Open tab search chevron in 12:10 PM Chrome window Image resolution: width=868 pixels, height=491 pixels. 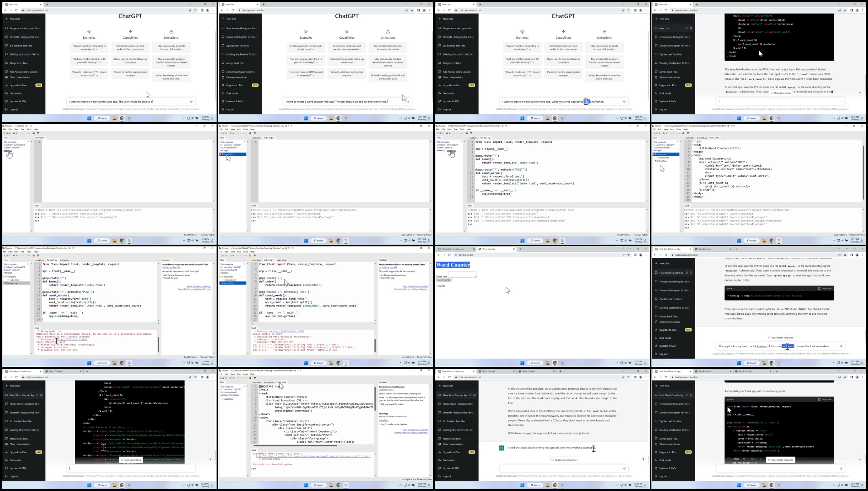click(189, 4)
